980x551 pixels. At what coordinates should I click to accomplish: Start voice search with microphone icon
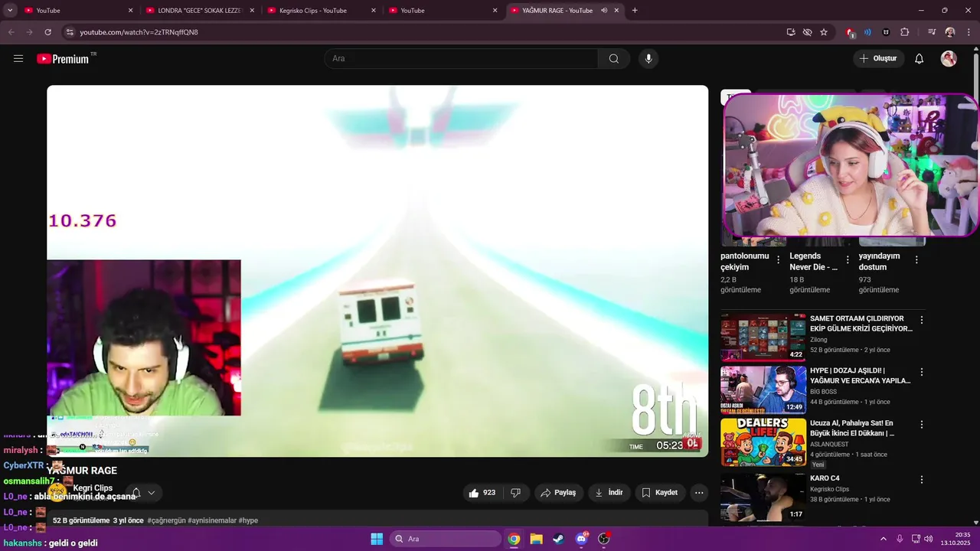pyautogui.click(x=648, y=59)
